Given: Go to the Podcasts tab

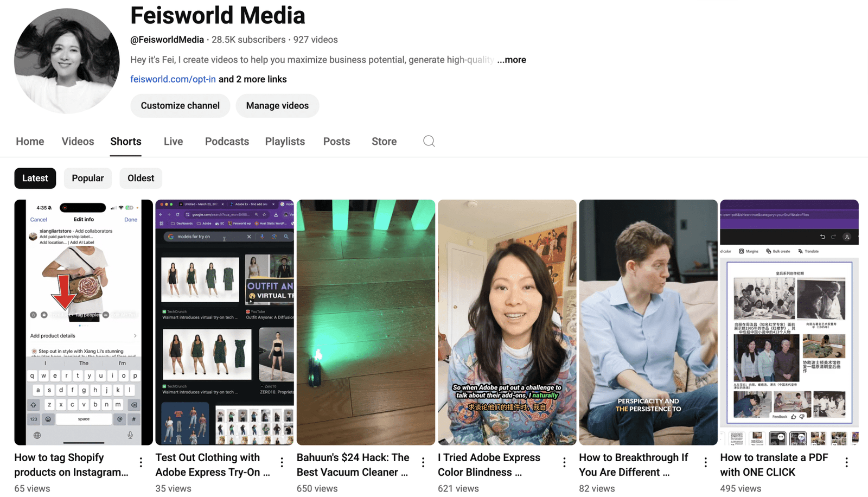Looking at the screenshot, I should [227, 142].
